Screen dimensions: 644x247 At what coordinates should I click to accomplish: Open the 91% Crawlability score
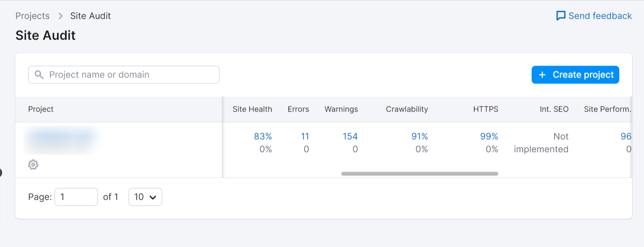(419, 137)
